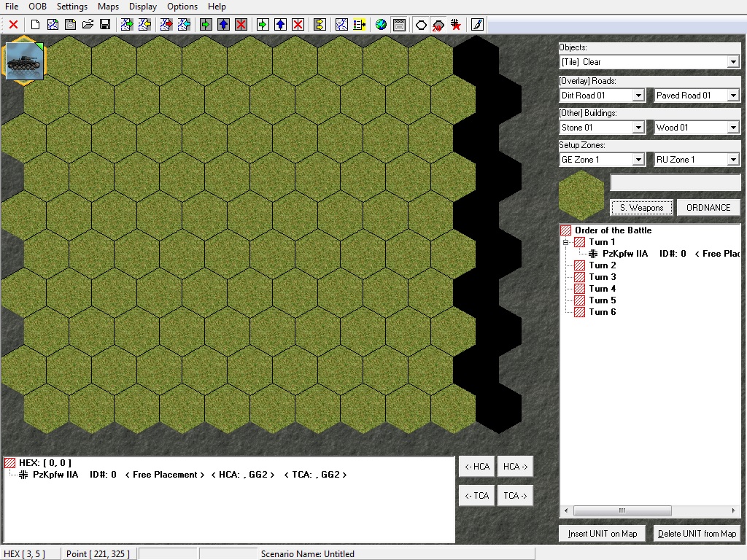Viewport: 747px width, 560px height.
Task: Click the S. Weapons button
Action: click(x=642, y=208)
